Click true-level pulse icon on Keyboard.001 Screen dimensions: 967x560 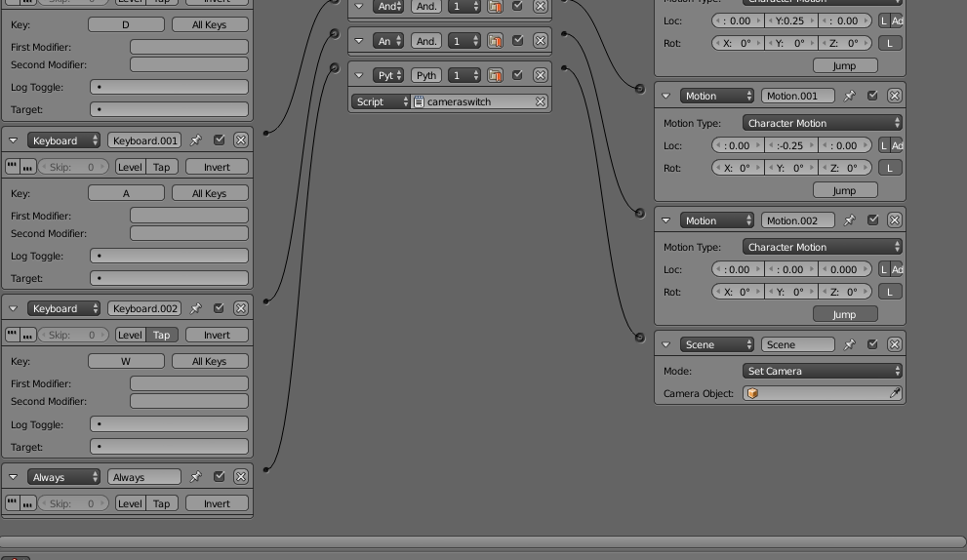coord(12,167)
